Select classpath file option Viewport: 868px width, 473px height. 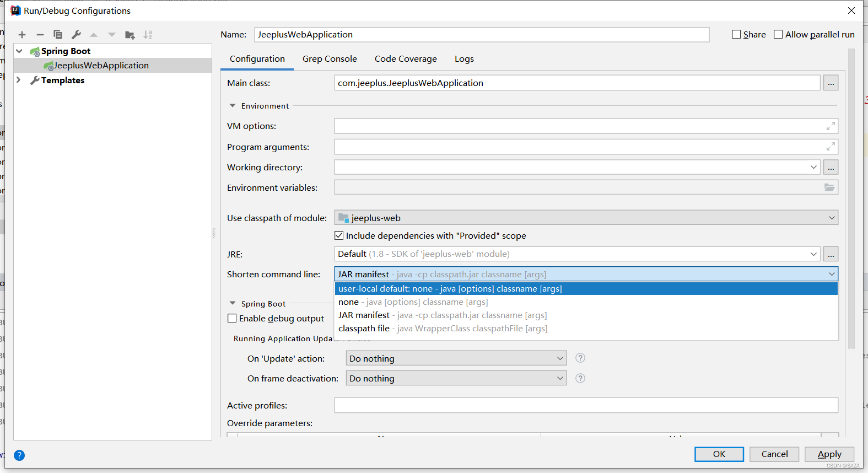point(586,328)
